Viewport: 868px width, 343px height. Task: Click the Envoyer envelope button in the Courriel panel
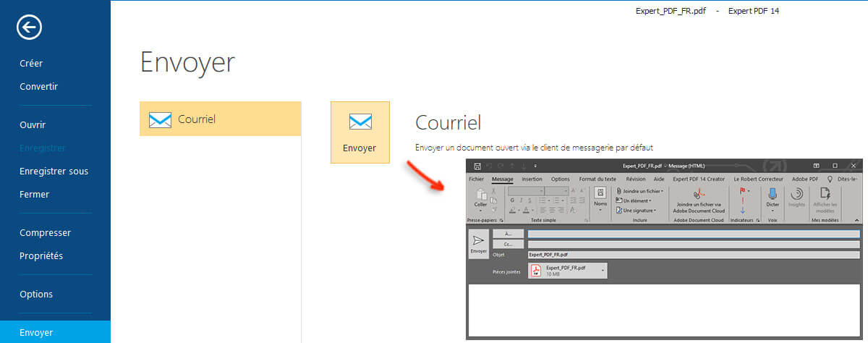point(359,132)
